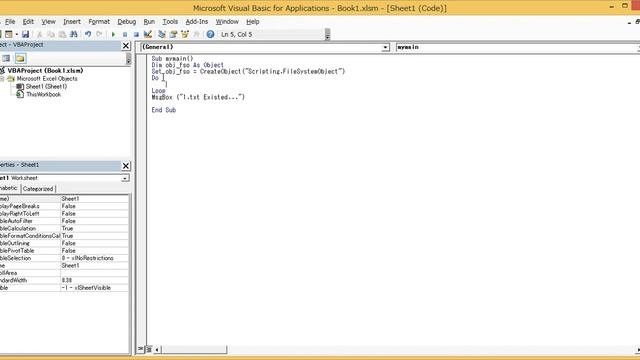Click Toggle Folders icon in Project panel
Screen dimensions: 640x360
click(x=20, y=58)
